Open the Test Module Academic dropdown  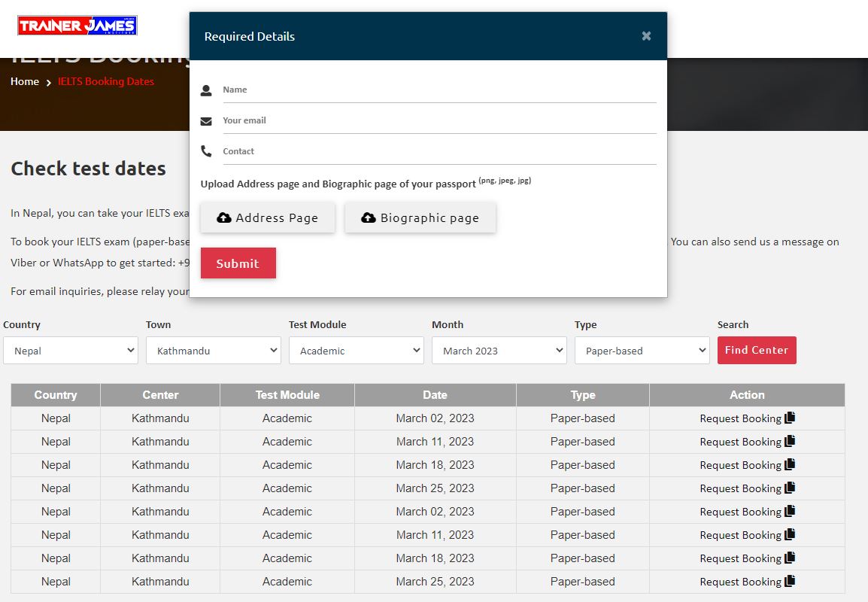(357, 351)
